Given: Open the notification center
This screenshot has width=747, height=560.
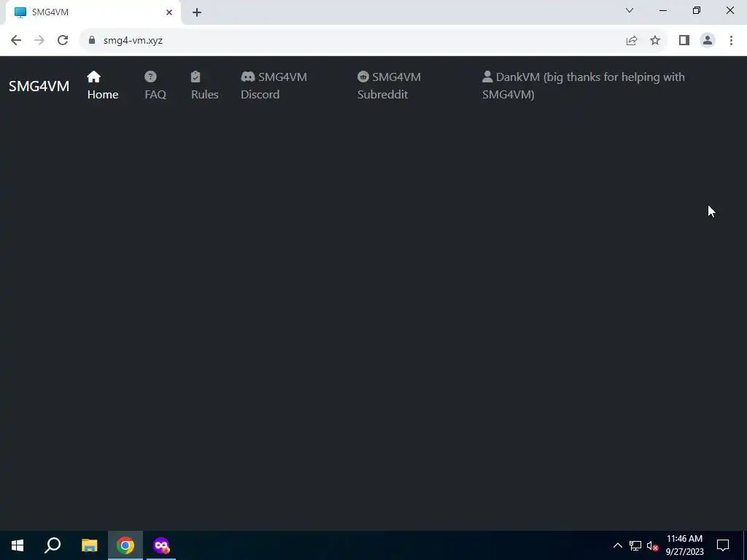Looking at the screenshot, I should (723, 545).
